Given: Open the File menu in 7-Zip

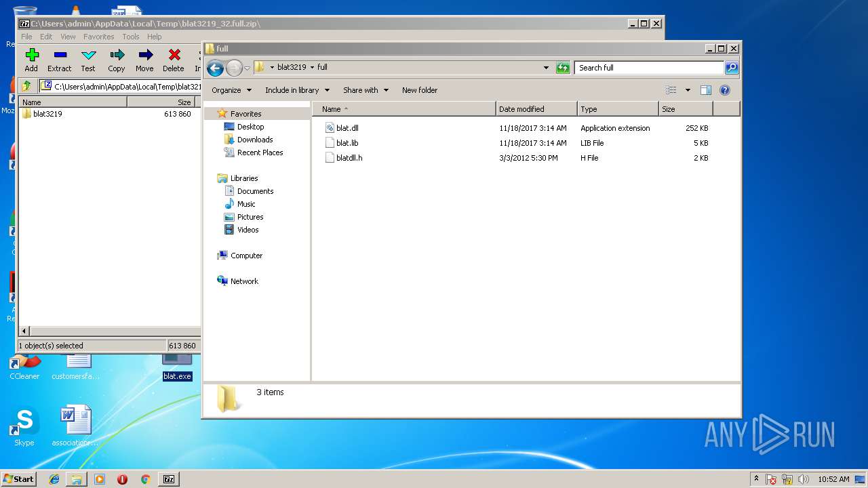Looking at the screenshot, I should click(x=26, y=37).
